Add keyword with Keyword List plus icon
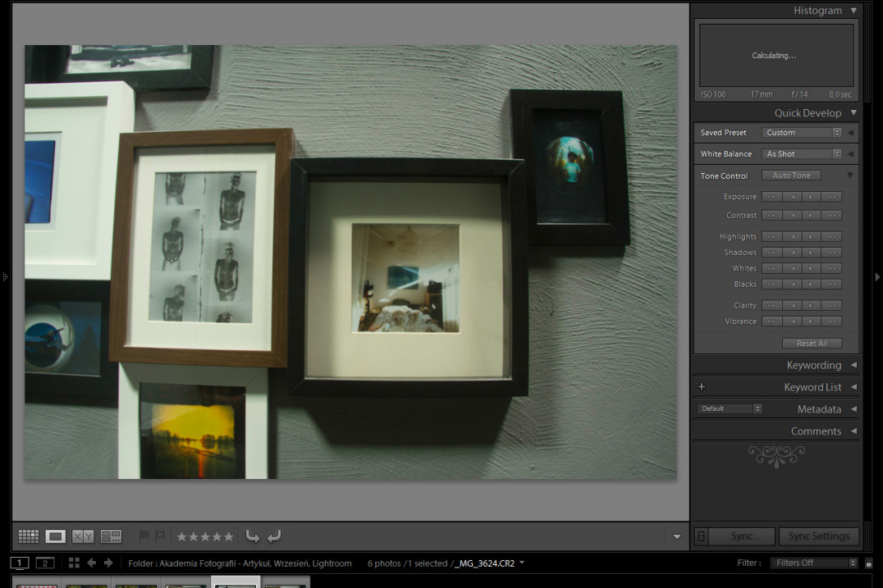Viewport: 883px width, 588px height. click(702, 387)
